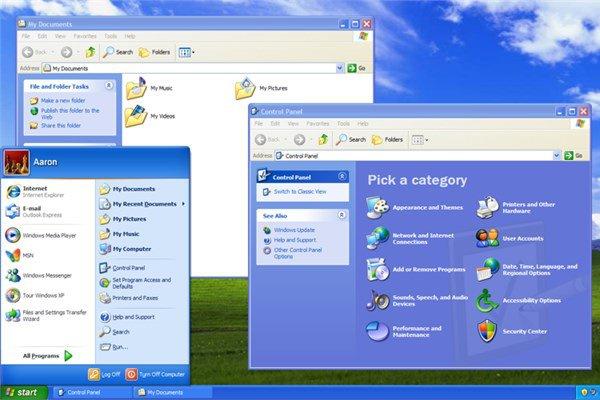
Task: Open My Computer from Start menu
Action: point(126,249)
